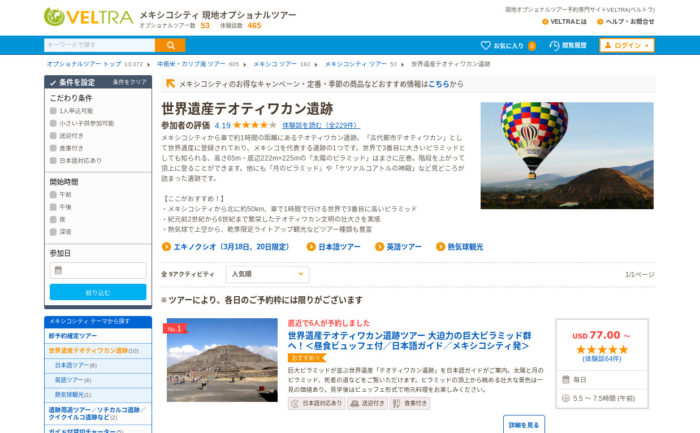Click the ヘルプ・お問合せ link
700x433 pixels.
630,21
